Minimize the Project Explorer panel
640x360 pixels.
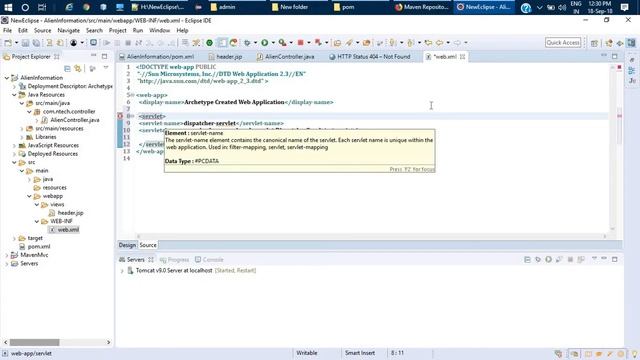[93, 56]
